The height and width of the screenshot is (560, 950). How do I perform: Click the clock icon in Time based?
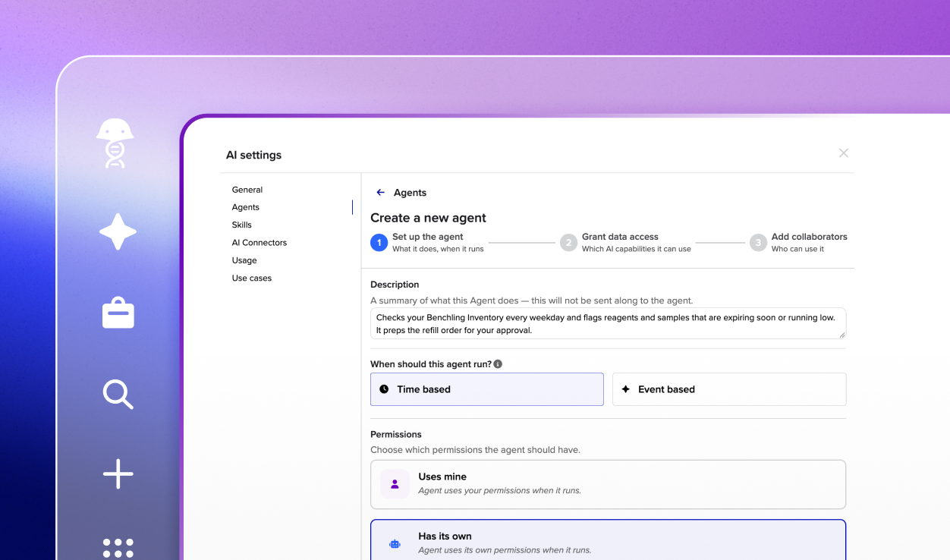point(384,389)
